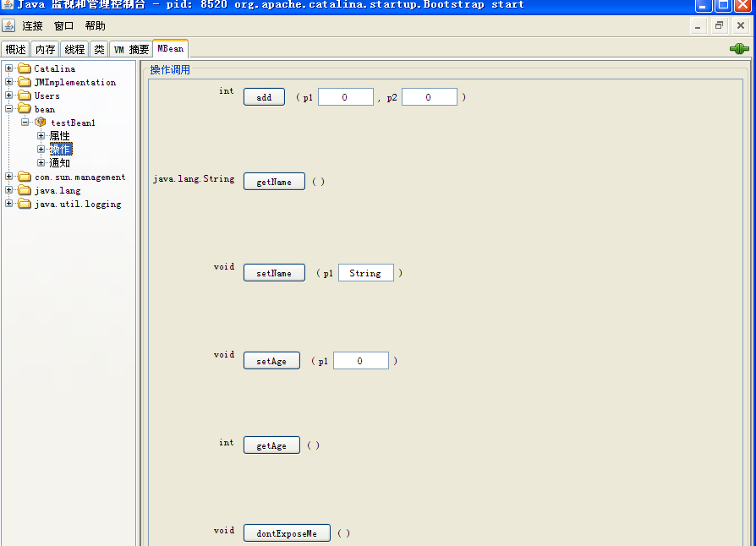Invoke the getAge operation
Screen dimensions: 756x546
(272, 445)
